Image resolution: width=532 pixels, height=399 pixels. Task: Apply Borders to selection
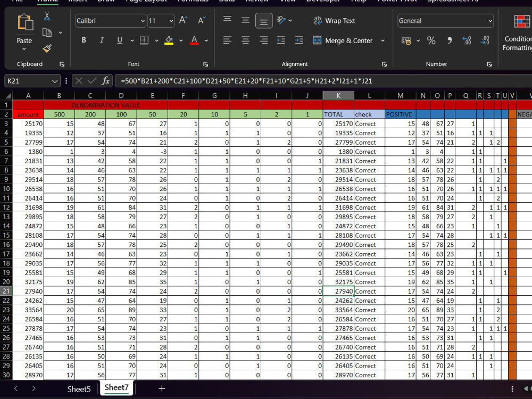(x=144, y=40)
